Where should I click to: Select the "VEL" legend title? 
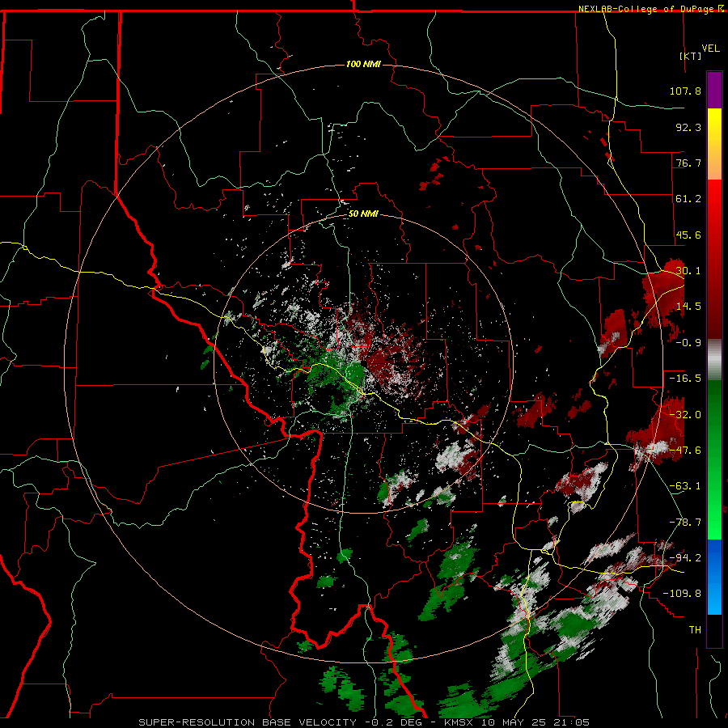pyautogui.click(x=710, y=49)
